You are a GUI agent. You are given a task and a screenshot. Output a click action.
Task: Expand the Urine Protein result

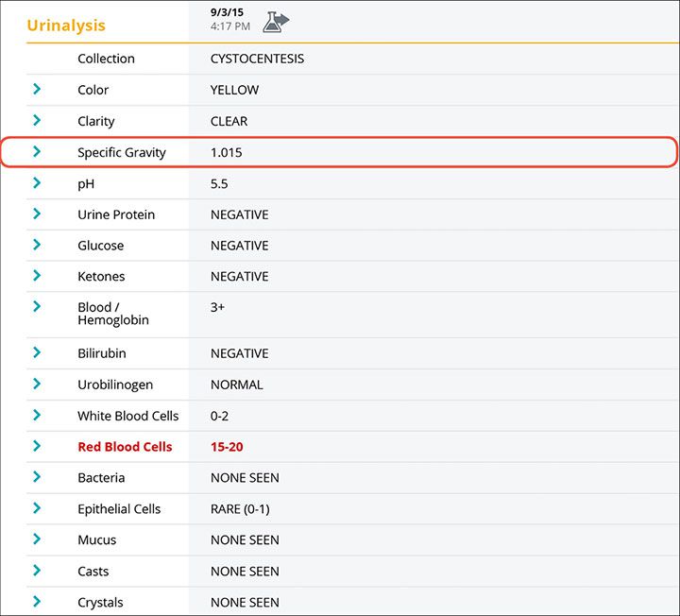pos(37,214)
